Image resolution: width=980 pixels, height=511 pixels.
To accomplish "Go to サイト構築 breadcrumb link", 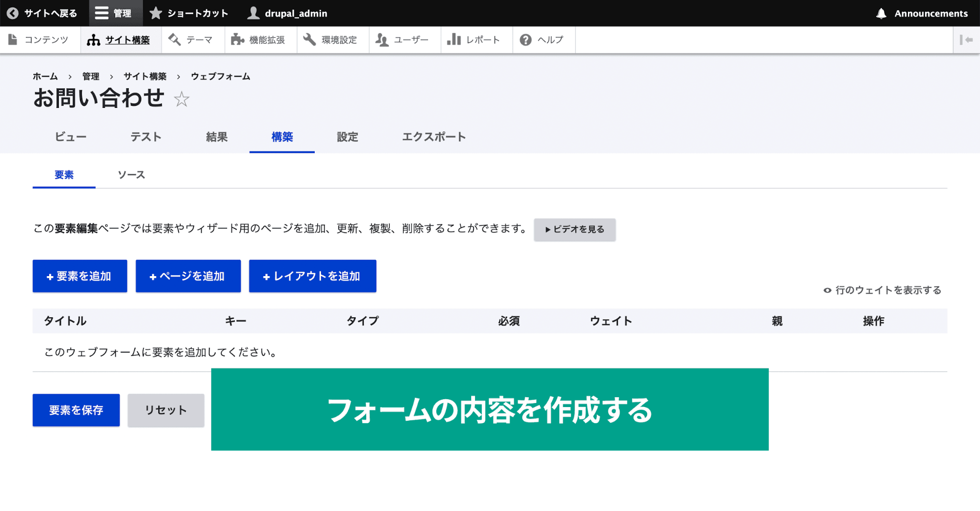I will pyautogui.click(x=145, y=77).
